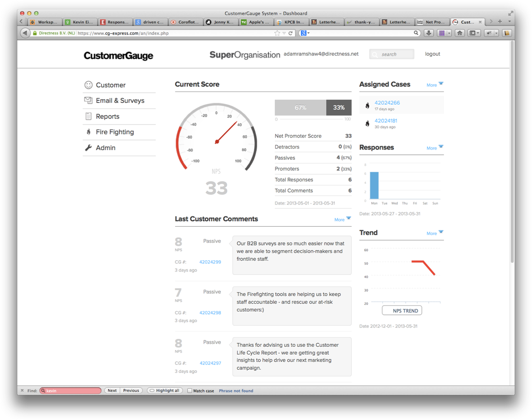The width and height of the screenshot is (532, 420).
Task: Click the browser downloads arrow icon
Action: (429, 33)
